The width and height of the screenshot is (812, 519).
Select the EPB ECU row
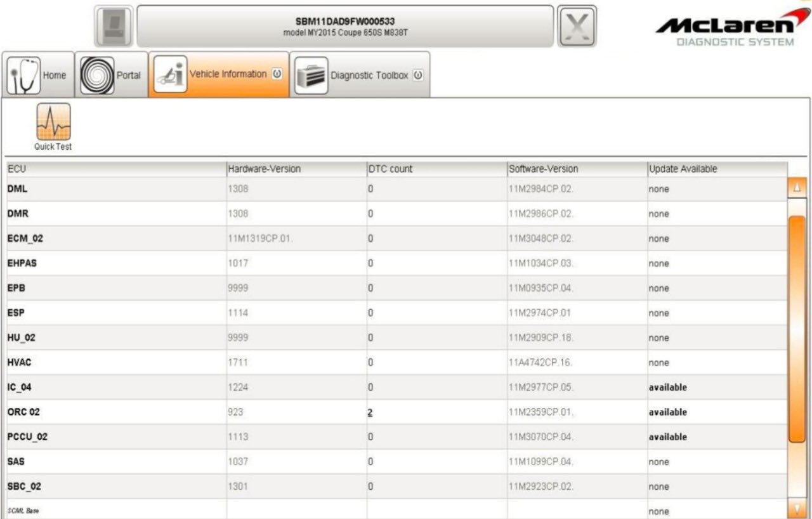click(396, 288)
